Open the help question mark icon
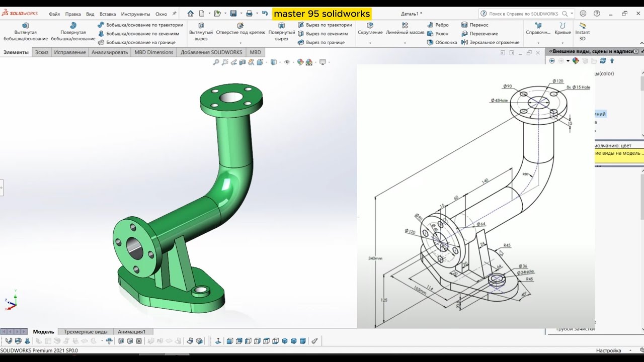Viewport: 644px width, 362px height. [597, 14]
